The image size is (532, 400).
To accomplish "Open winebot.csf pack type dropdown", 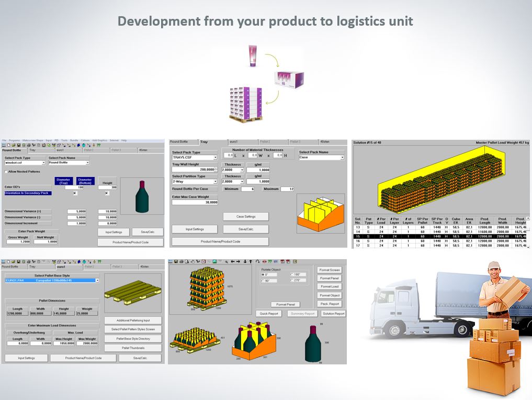I will (43, 163).
